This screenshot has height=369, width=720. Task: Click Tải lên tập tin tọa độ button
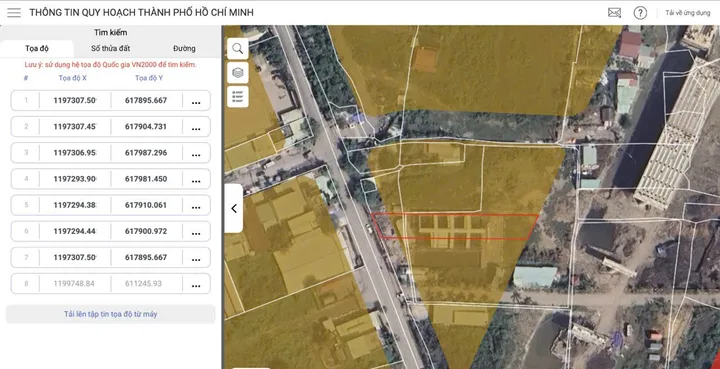tap(111, 314)
